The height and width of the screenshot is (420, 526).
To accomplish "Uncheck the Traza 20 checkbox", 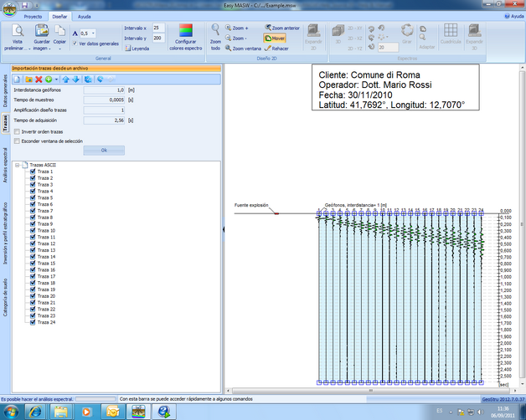I will point(33,296).
